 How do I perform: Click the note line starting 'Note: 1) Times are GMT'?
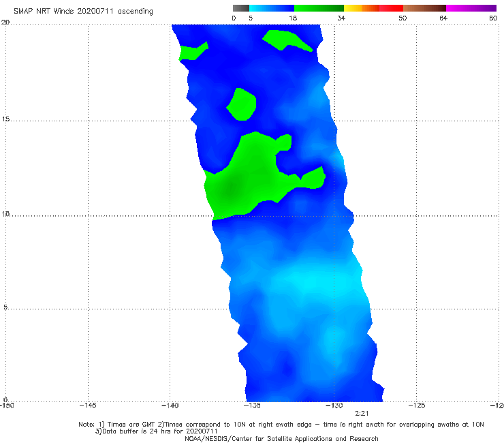tap(281, 425)
